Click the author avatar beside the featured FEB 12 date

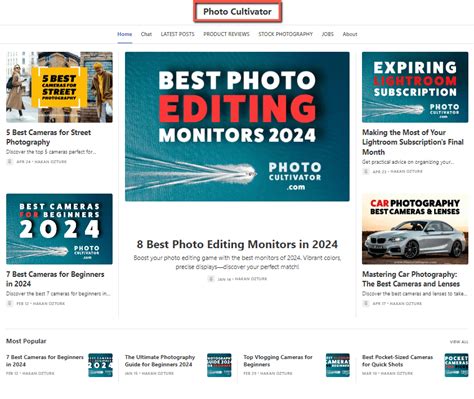[10, 303]
